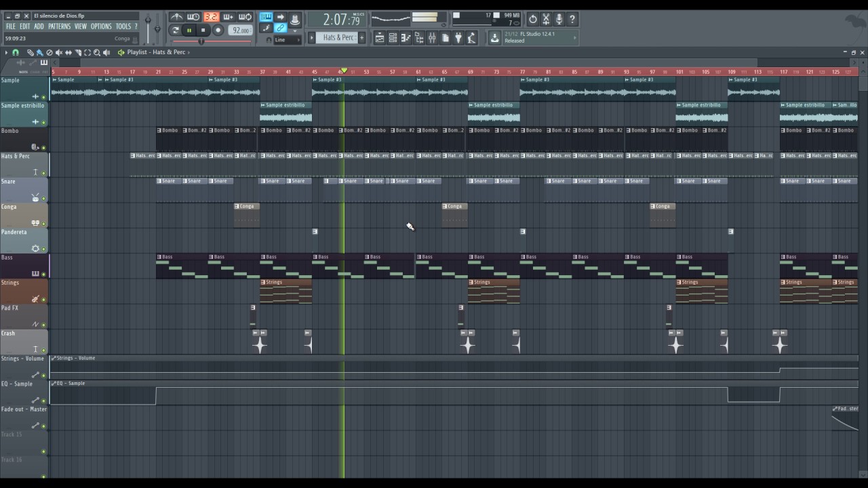The height and width of the screenshot is (488, 868).
Task: Click the record button
Action: 218,30
